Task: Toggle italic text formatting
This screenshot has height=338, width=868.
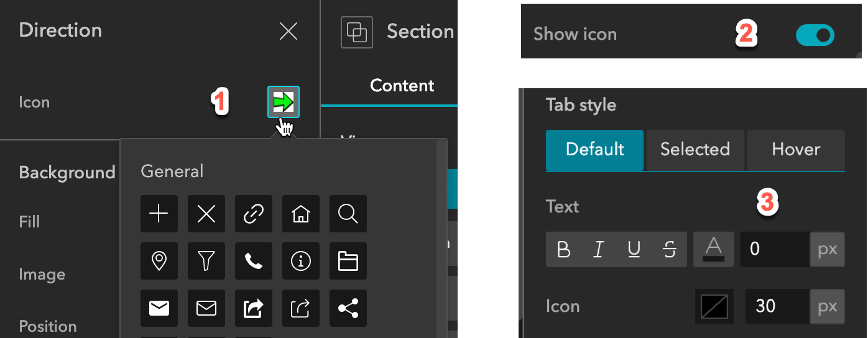Action: tap(599, 250)
